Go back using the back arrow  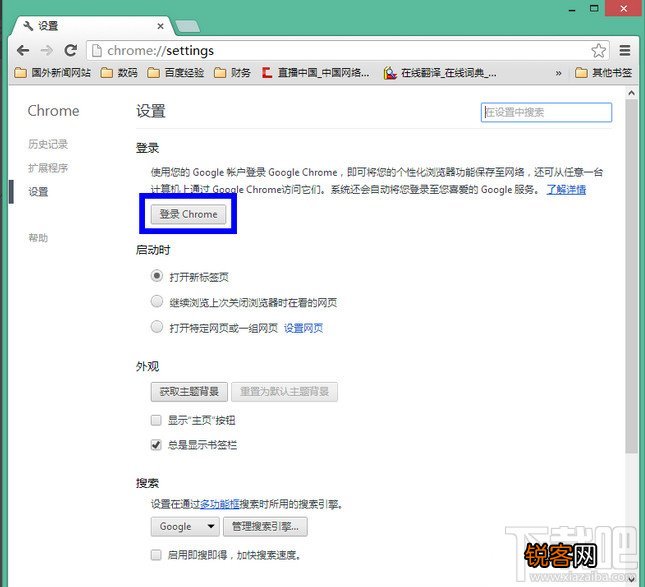(23, 51)
